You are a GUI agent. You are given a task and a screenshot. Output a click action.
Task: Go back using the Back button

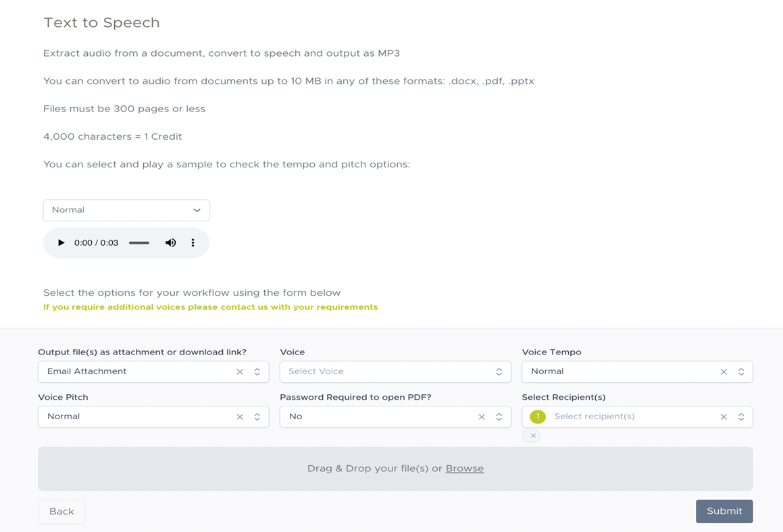click(x=61, y=512)
